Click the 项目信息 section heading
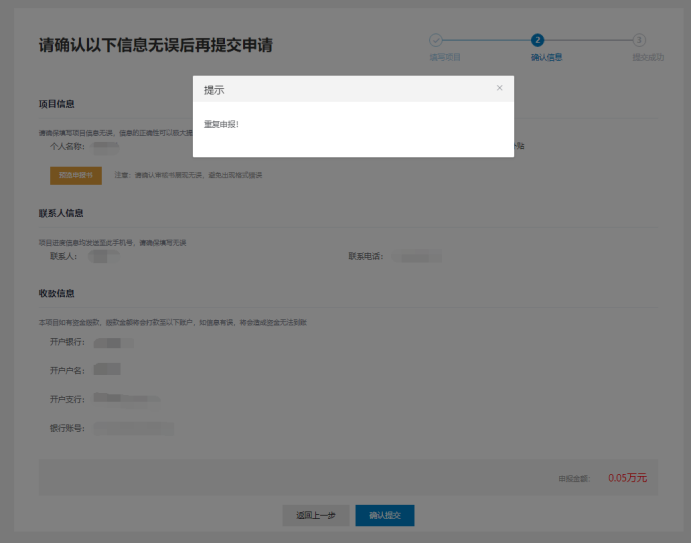The image size is (692, 544). point(56,104)
